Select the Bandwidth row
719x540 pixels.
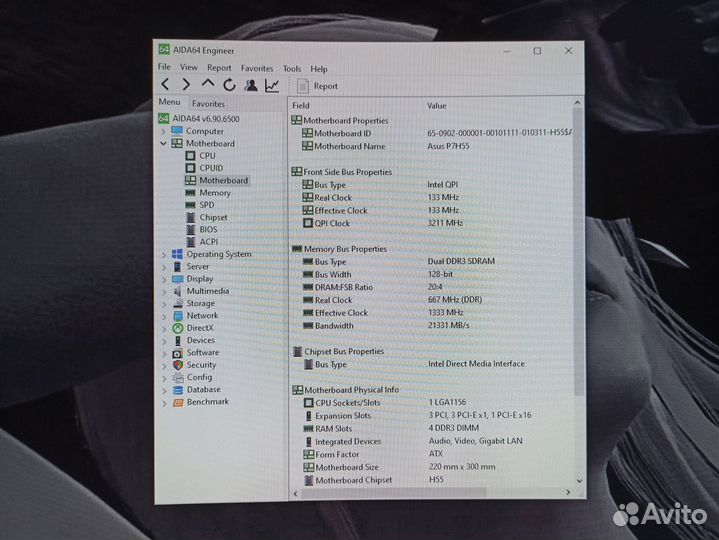click(431, 325)
